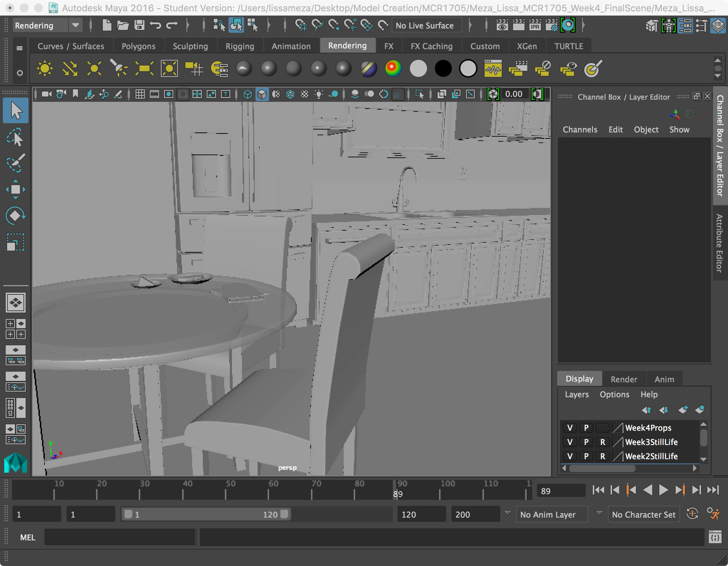Click the current frame field showing 89

561,490
